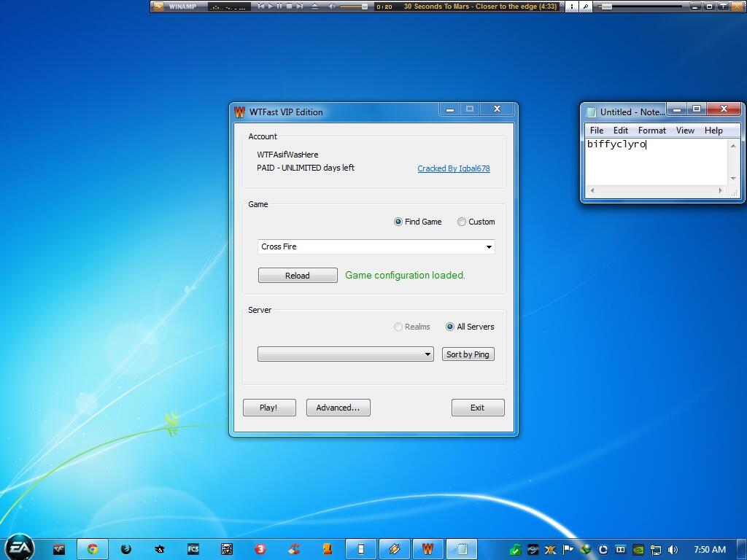Open Action Center flag tray icon
This screenshot has height=560, width=747.
coord(568,550)
